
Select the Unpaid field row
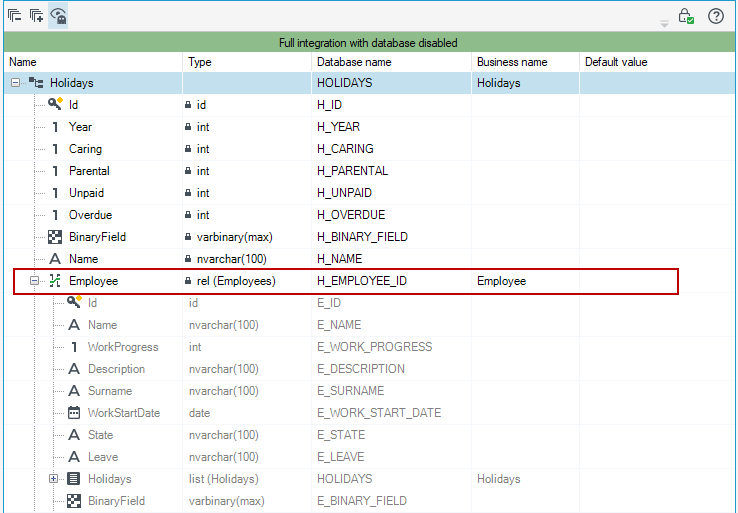369,193
